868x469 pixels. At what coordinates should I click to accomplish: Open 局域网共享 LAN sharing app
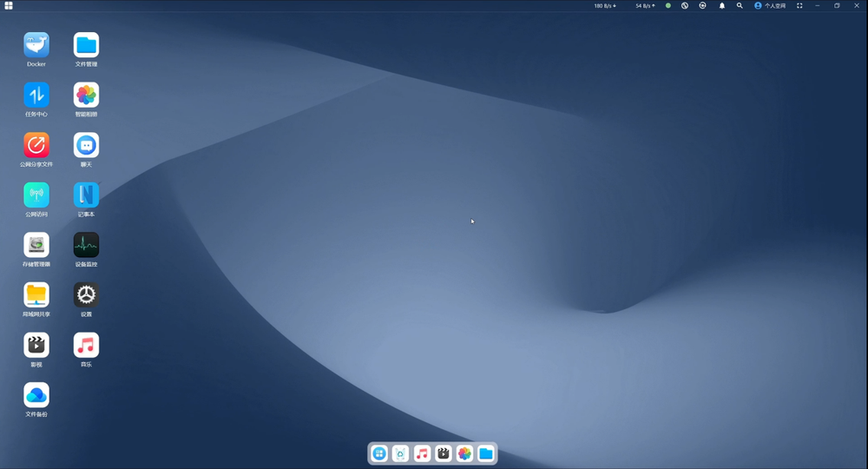[36, 295]
